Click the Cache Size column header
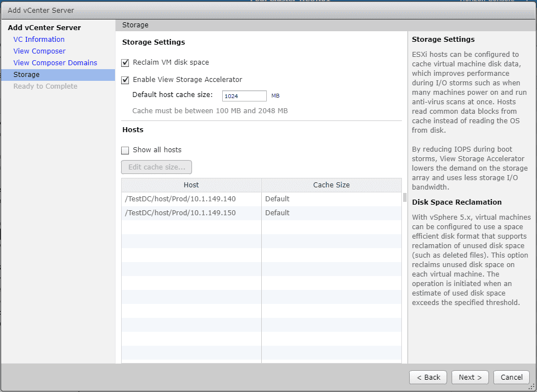Viewport: 537px width, 392px height. [x=332, y=185]
